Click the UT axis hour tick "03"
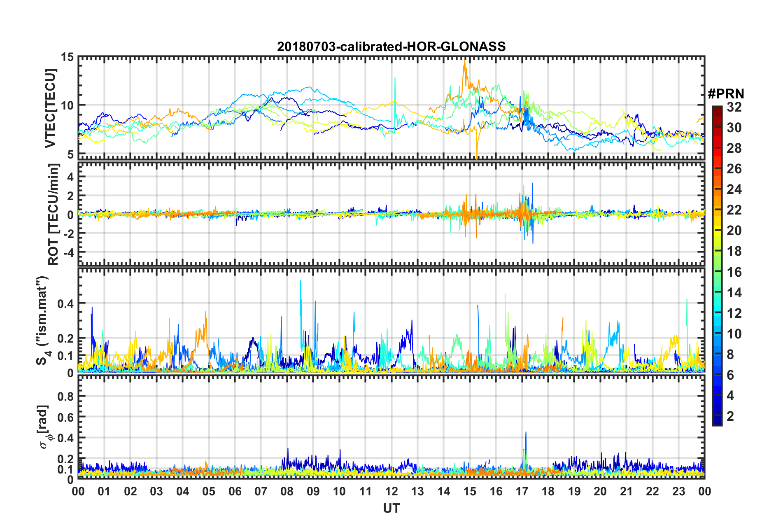Image resolution: width=783 pixels, height=532 pixels. tap(156, 491)
